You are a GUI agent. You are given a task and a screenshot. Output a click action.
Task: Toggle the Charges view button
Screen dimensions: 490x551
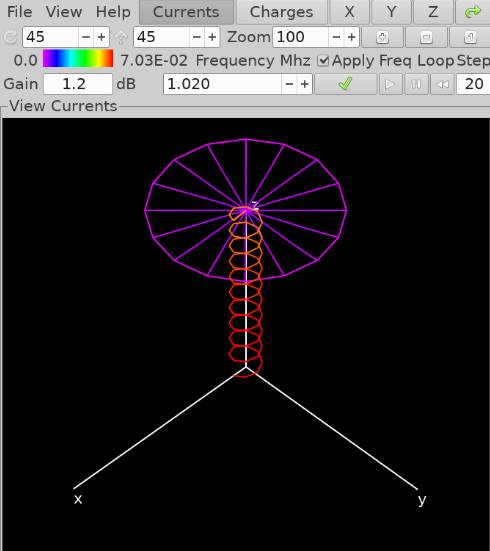tap(282, 12)
